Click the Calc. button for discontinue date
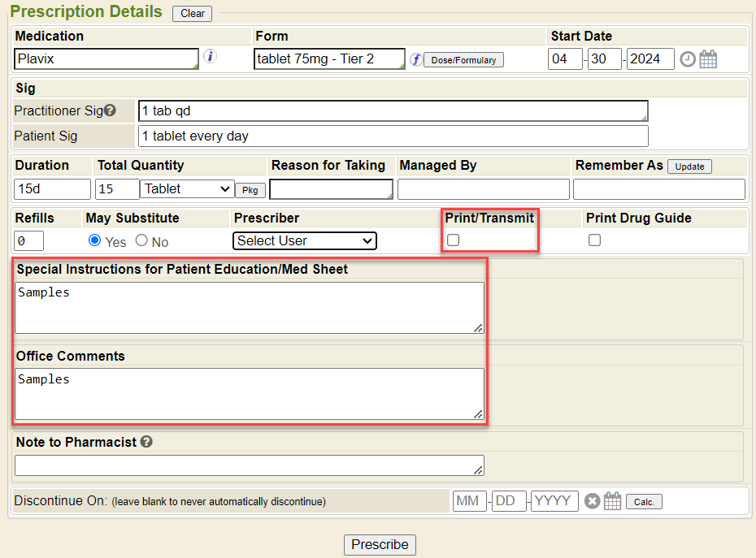 (644, 502)
